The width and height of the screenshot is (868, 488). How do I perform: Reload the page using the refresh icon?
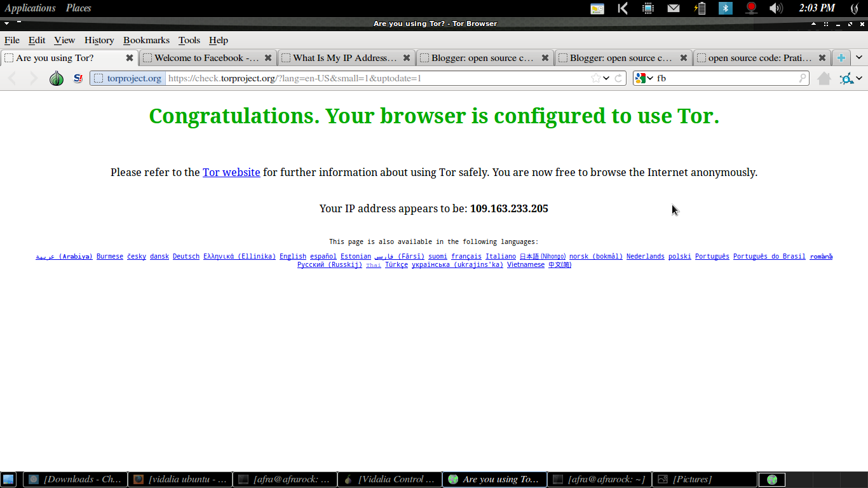618,78
